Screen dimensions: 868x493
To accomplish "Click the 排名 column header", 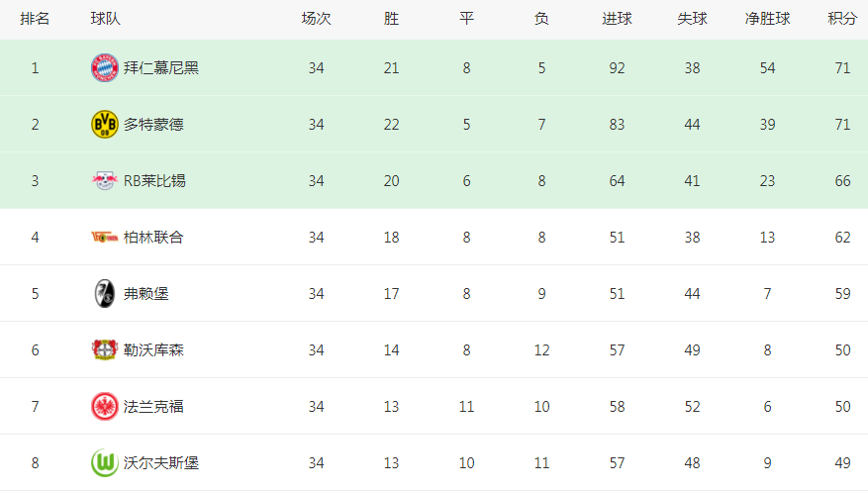I will click(x=35, y=19).
